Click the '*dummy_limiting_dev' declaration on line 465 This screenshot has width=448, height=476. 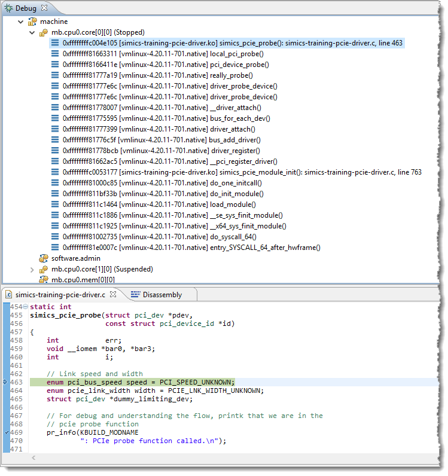click(151, 399)
